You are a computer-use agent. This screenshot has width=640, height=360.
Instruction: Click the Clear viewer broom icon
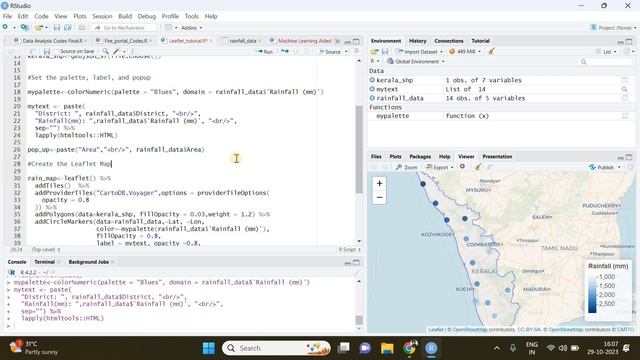tap(478, 167)
